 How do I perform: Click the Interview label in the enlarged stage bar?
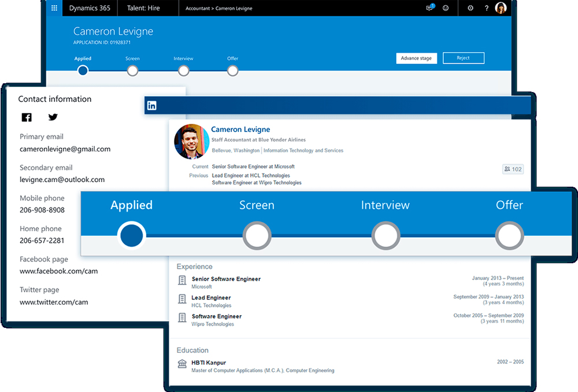click(385, 205)
